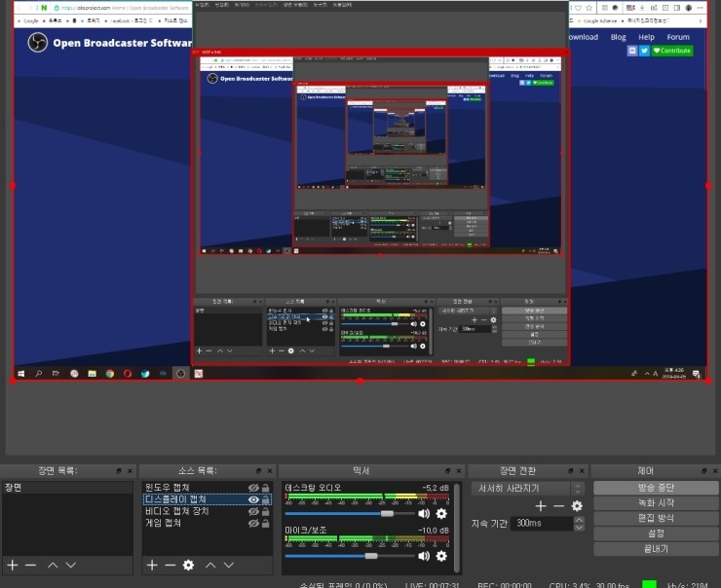
Task: Move the selected source up in the list
Action: [x=210, y=565]
